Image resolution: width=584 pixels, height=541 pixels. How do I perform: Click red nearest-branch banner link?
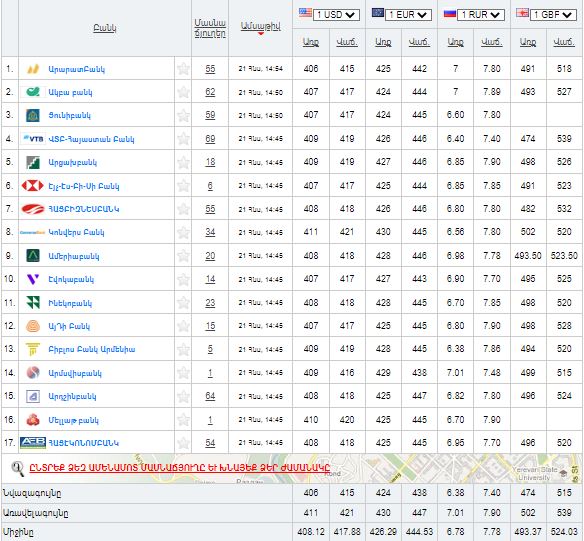click(180, 467)
